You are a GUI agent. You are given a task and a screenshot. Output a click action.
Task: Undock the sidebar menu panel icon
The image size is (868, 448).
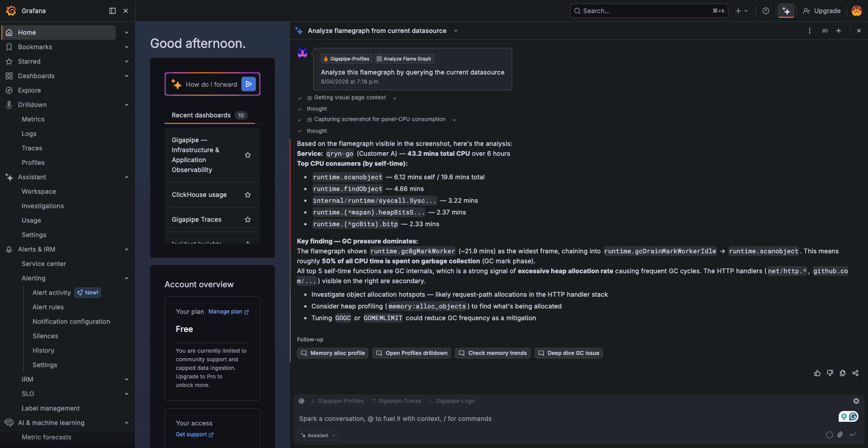pos(113,11)
